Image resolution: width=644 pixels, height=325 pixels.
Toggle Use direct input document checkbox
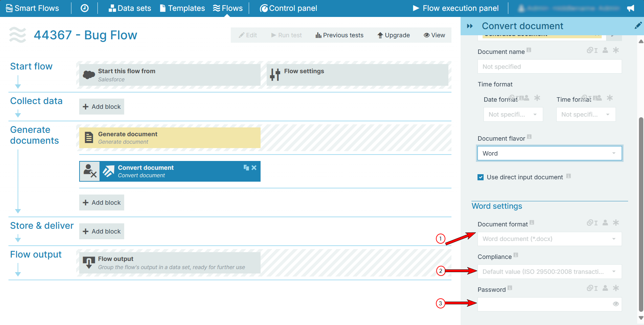481,177
